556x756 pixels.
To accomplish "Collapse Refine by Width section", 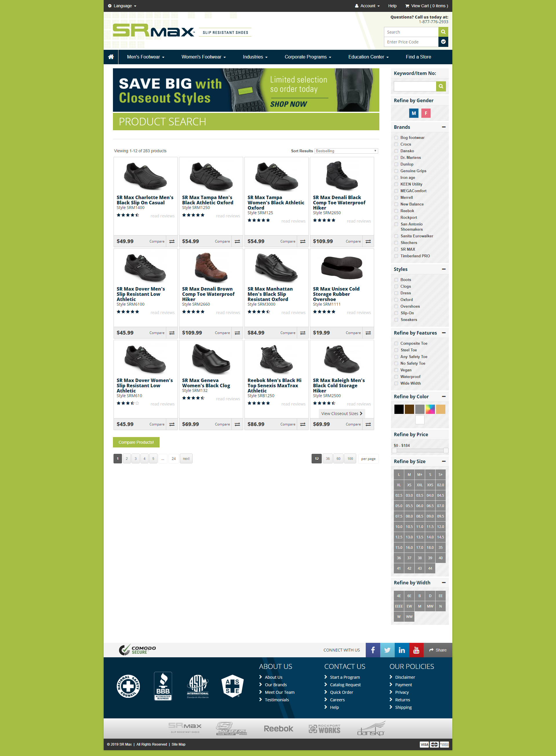I will coord(444,582).
